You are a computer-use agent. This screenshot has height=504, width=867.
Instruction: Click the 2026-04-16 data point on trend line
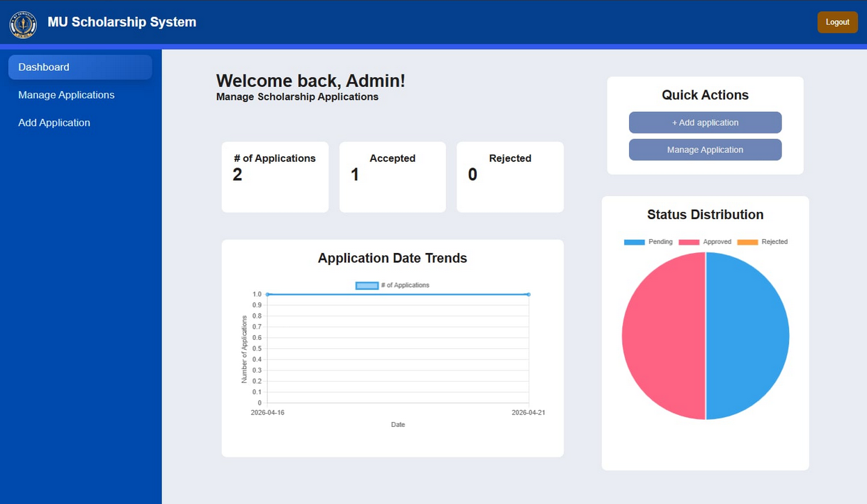(x=267, y=295)
